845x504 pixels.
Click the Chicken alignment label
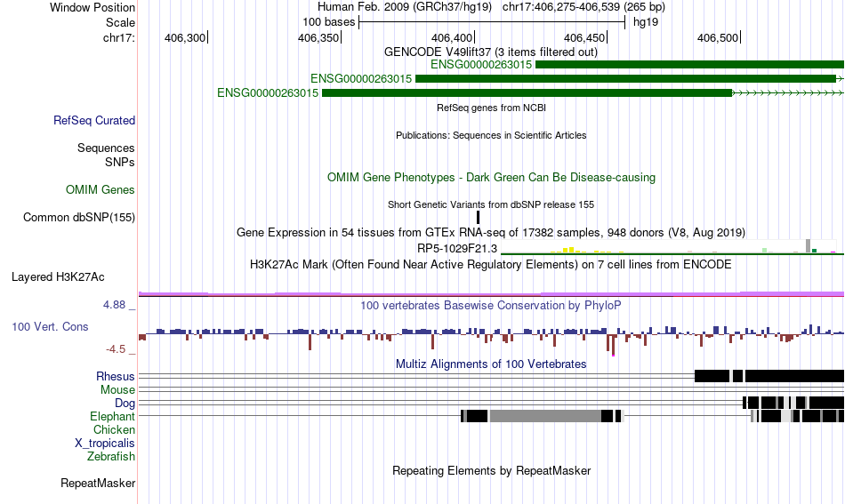point(114,429)
